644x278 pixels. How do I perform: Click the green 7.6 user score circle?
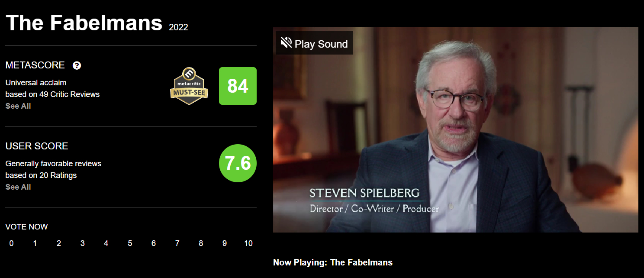(238, 163)
